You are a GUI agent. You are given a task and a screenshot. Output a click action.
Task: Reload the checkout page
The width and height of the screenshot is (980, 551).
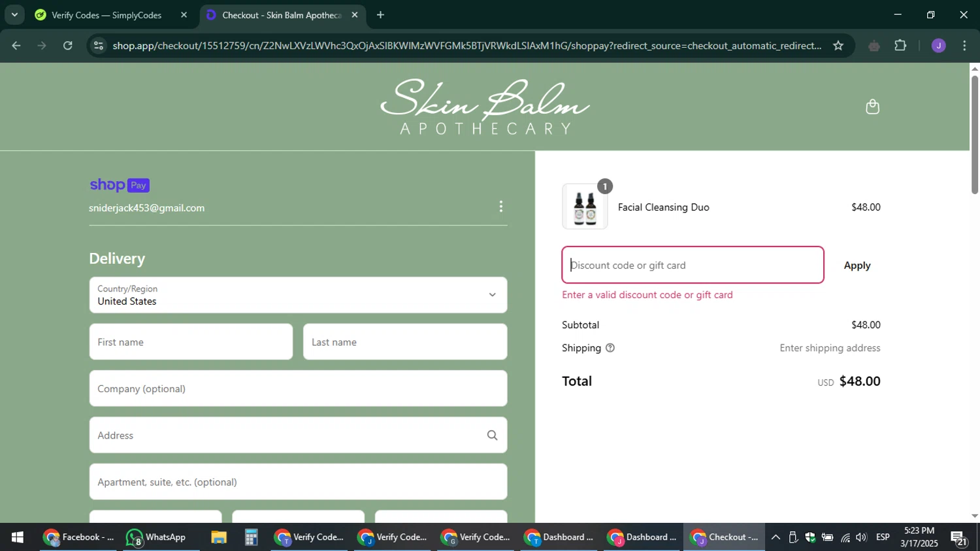68,46
